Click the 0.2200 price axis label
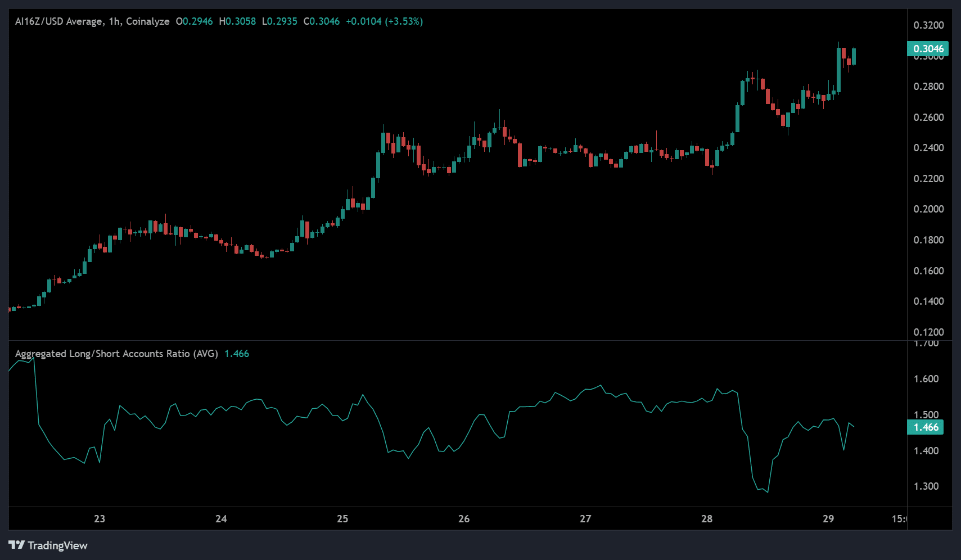The width and height of the screenshot is (961, 560). [928, 179]
